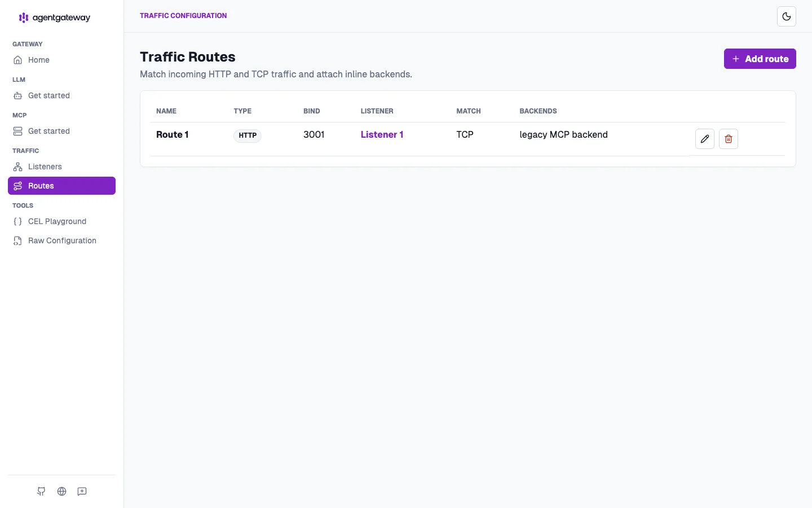Toggle dark mode with the moon icon

(x=787, y=16)
